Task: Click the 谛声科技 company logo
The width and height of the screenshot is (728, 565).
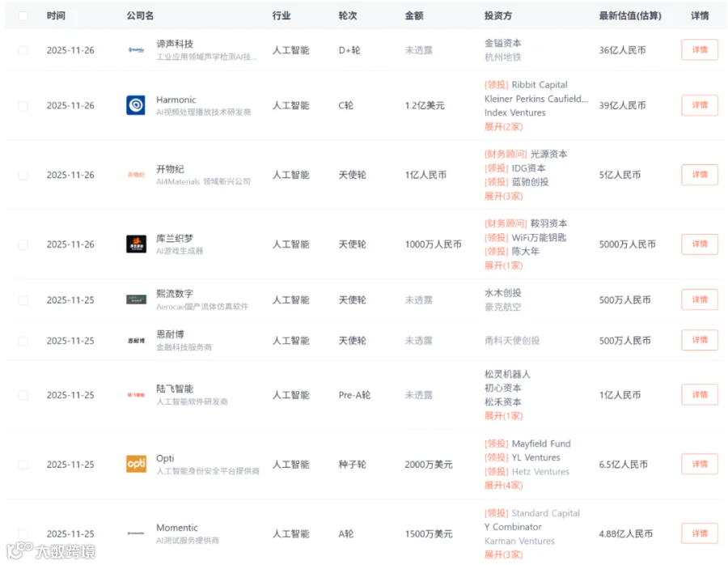Action: point(136,50)
